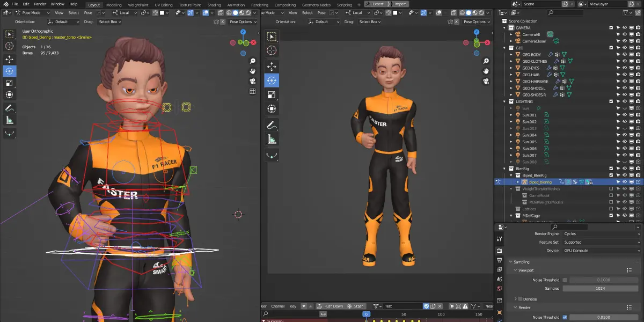Click pan hand icon in left viewport
This screenshot has width=644, height=322.
click(252, 71)
